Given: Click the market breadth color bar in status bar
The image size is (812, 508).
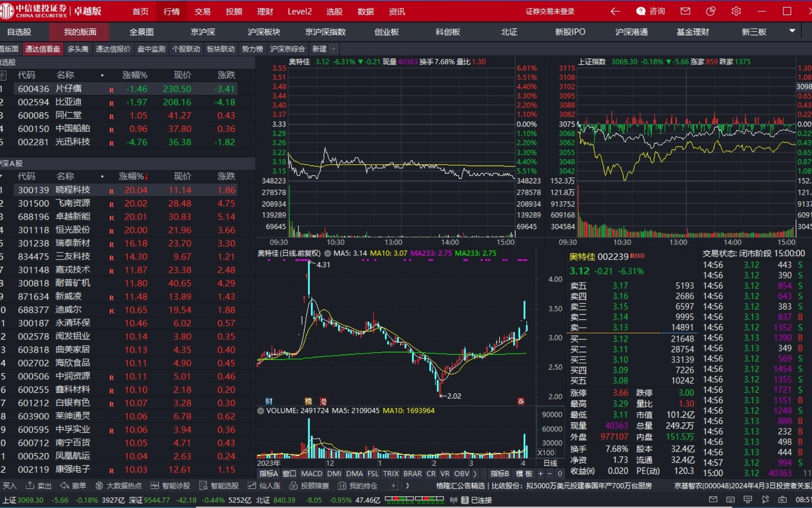Looking at the screenshot, I should tap(414, 500).
